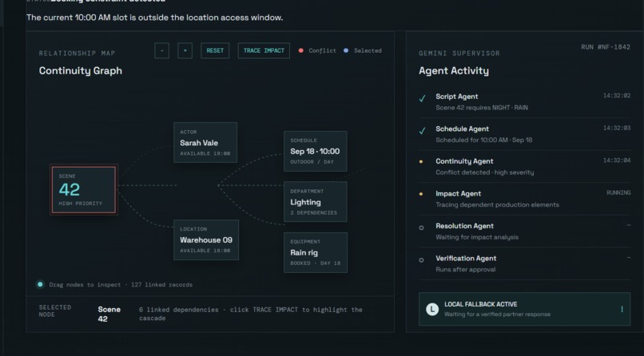Click 'Scheduled for 10:00 AM · Sep 18' text

coord(484,140)
